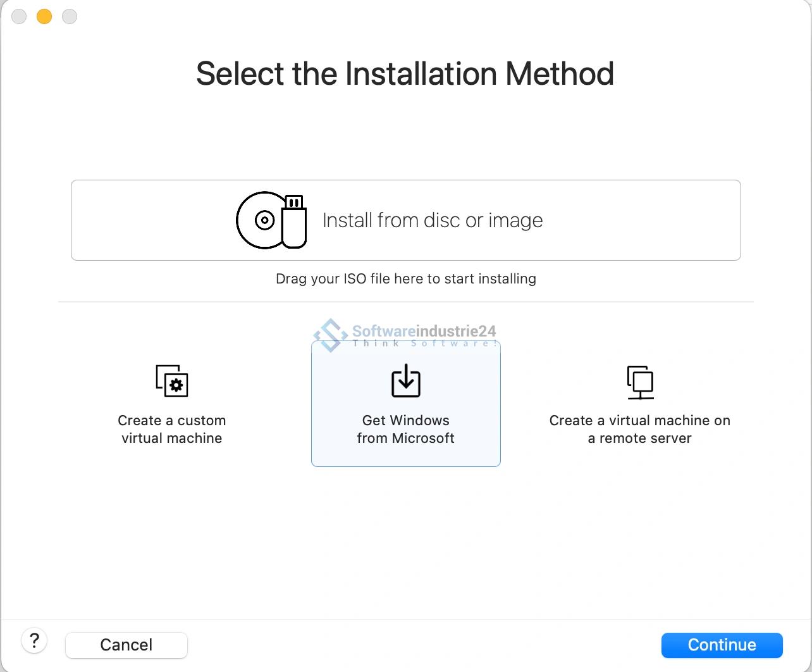This screenshot has height=672, width=812.
Task: Click the custom virtual machine gear icon
Action: (x=172, y=381)
